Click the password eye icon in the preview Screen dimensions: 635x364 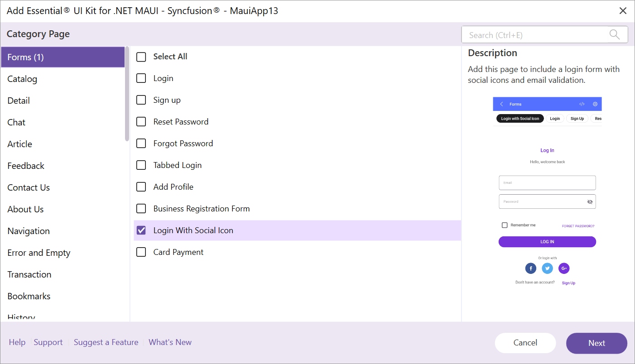pos(590,202)
